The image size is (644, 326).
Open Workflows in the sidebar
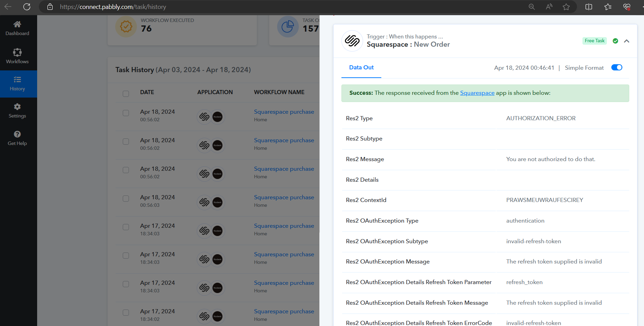pyautogui.click(x=17, y=56)
